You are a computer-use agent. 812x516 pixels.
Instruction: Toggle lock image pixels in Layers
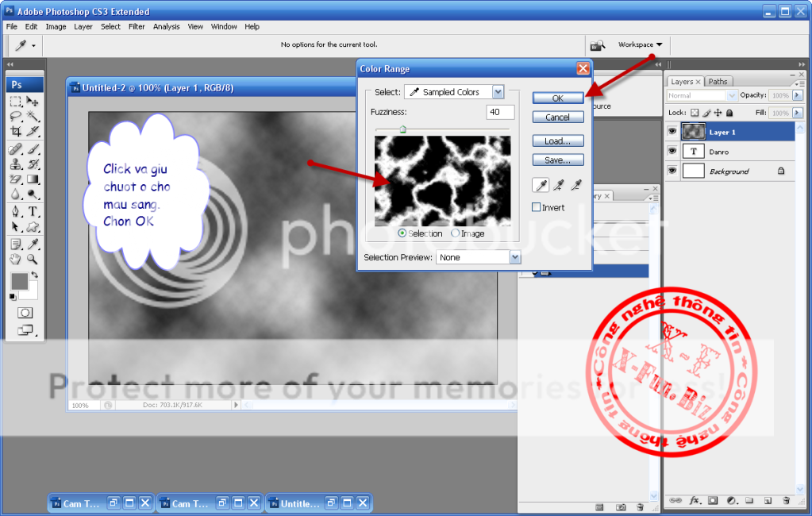pos(706,113)
